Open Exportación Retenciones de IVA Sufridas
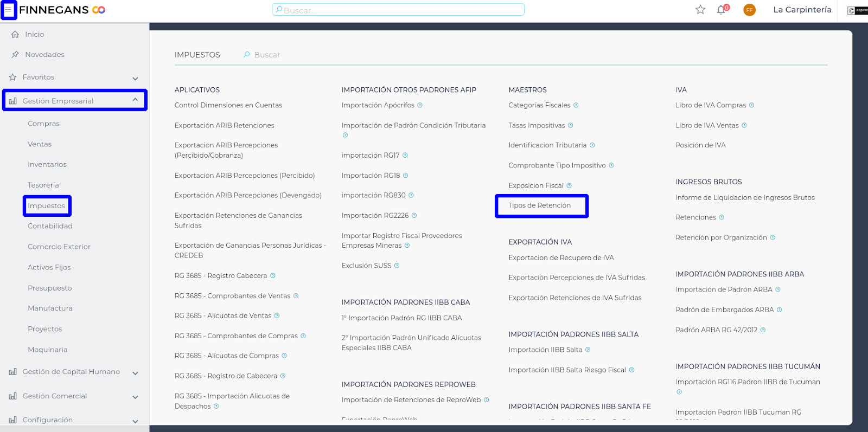Viewport: 868px width, 432px height. (575, 298)
